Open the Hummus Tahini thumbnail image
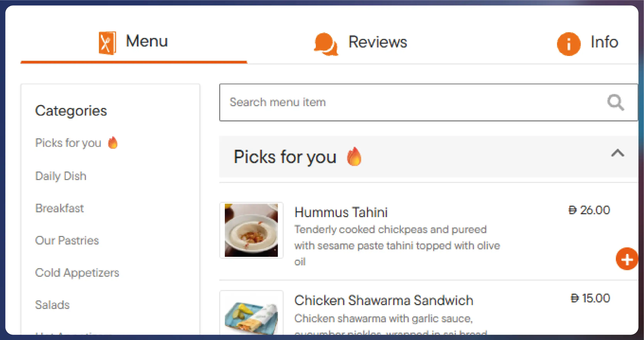644x340 pixels. 251,230
